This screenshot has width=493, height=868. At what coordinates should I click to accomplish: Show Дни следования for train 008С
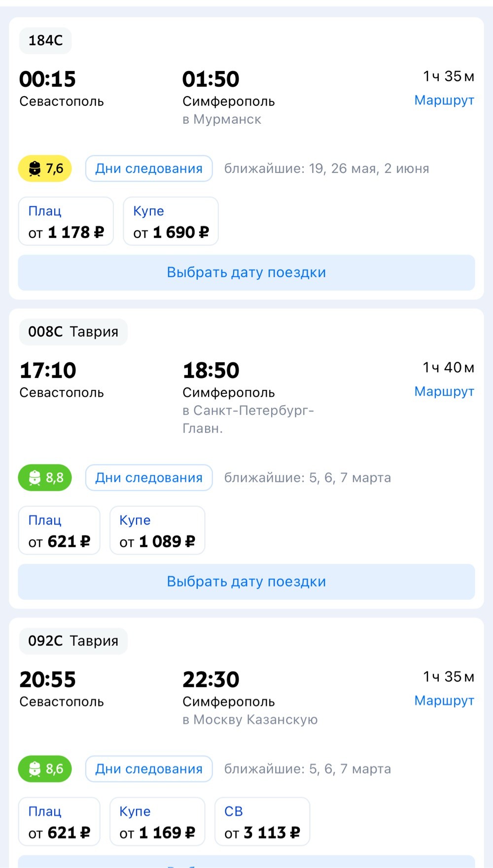(x=149, y=478)
